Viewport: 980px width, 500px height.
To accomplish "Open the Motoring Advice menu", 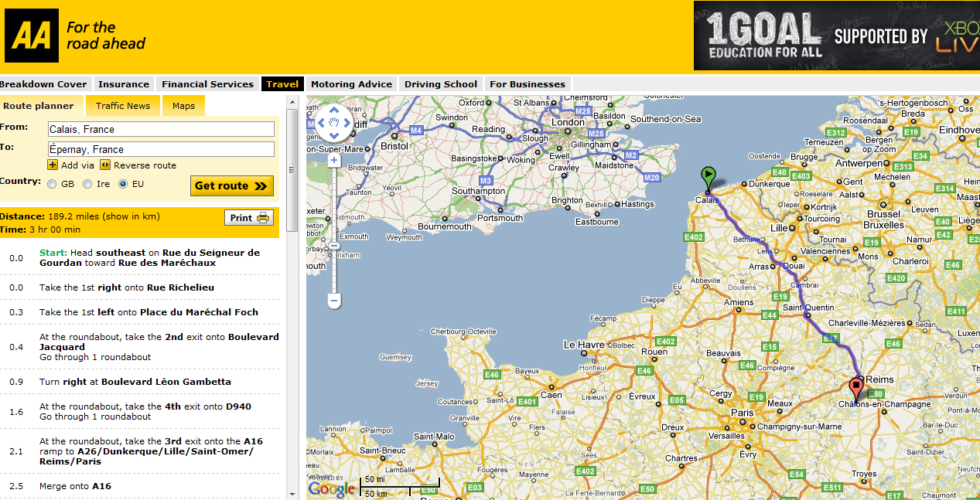I will (351, 84).
